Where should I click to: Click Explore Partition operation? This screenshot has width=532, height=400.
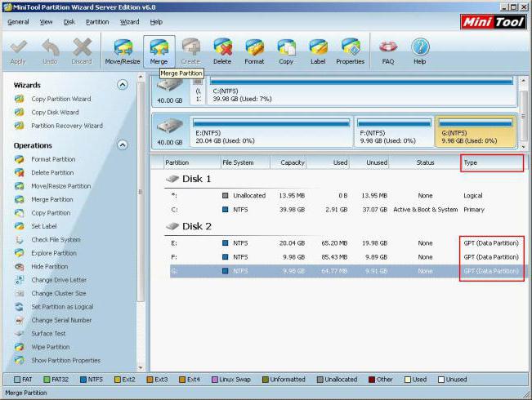point(54,253)
